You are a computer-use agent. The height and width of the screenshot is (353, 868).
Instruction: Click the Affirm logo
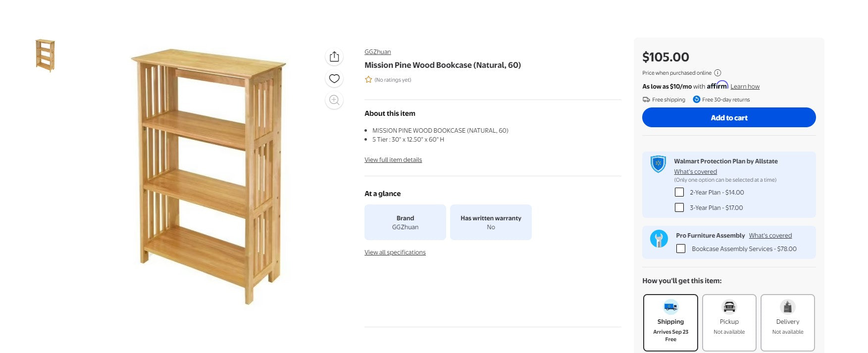[x=717, y=86]
